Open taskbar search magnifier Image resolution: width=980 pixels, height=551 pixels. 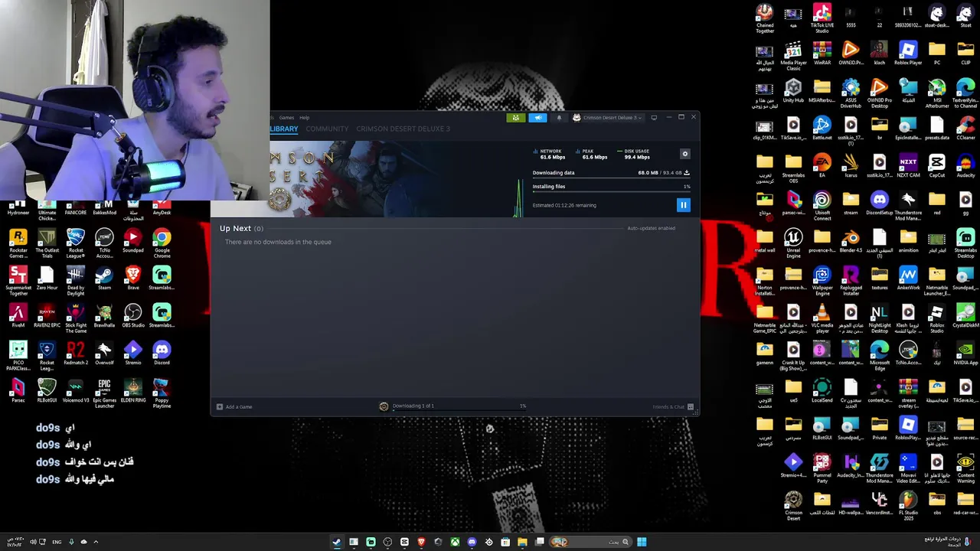click(625, 542)
